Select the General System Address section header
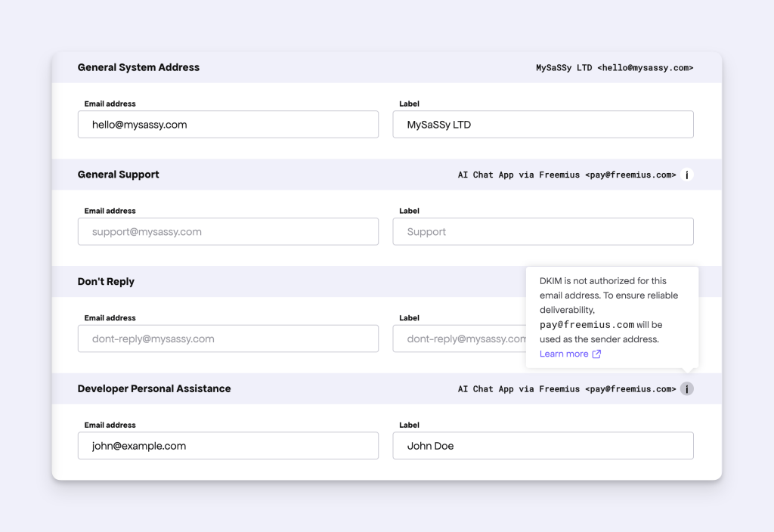 [x=138, y=67]
